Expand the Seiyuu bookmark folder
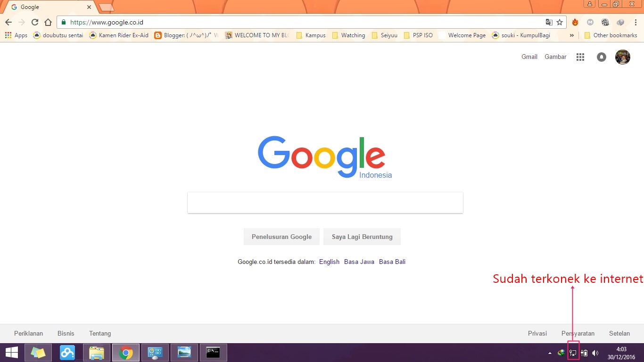Screen dimensions: 644x362 [x=385, y=35]
